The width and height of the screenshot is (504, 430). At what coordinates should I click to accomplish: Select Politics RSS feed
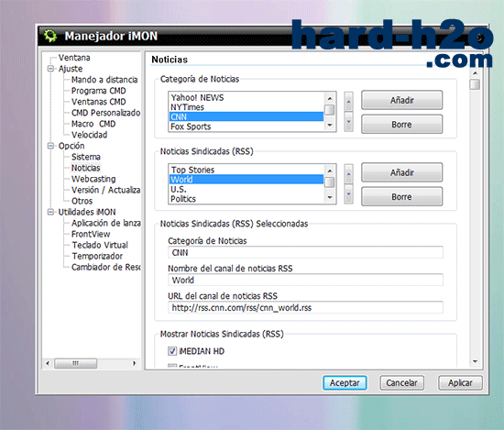247,199
